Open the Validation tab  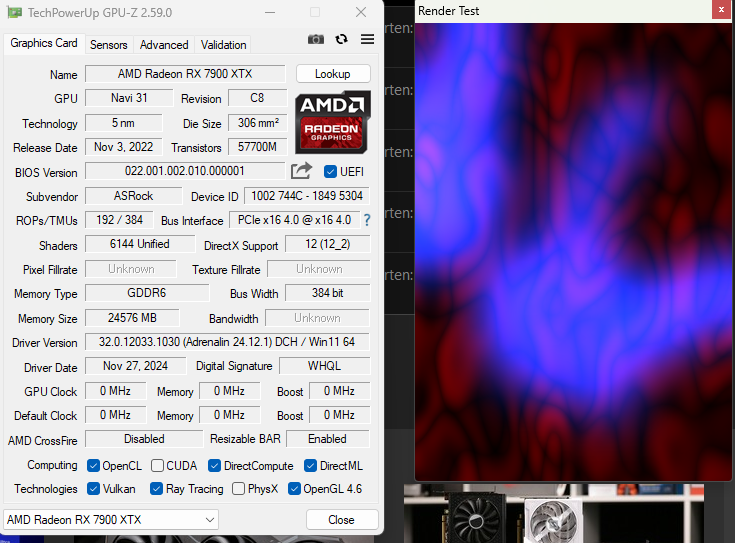[224, 45]
